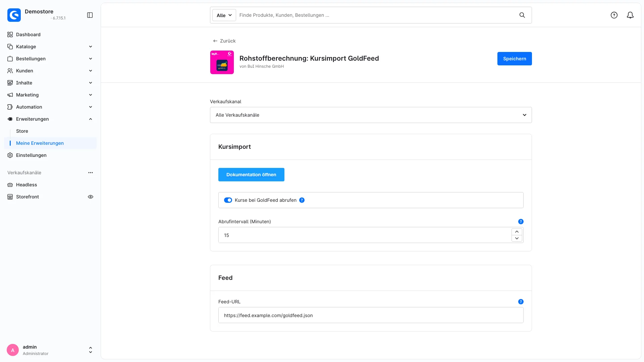Toggle Storefront eye visibility icon
Viewport: 644px width, 362px height.
[91, 197]
